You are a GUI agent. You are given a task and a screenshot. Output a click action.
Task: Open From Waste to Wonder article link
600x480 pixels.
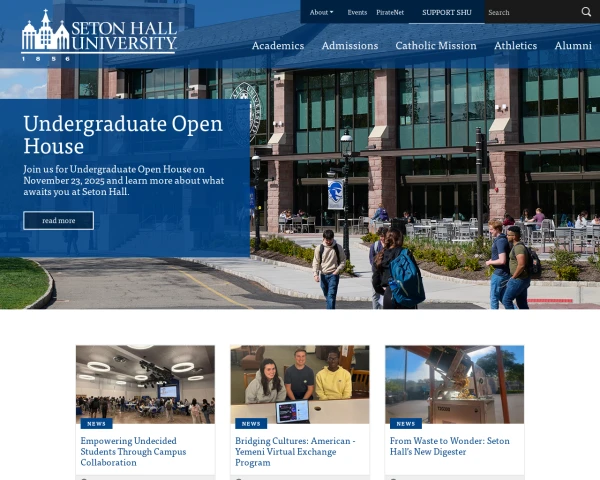(450, 446)
